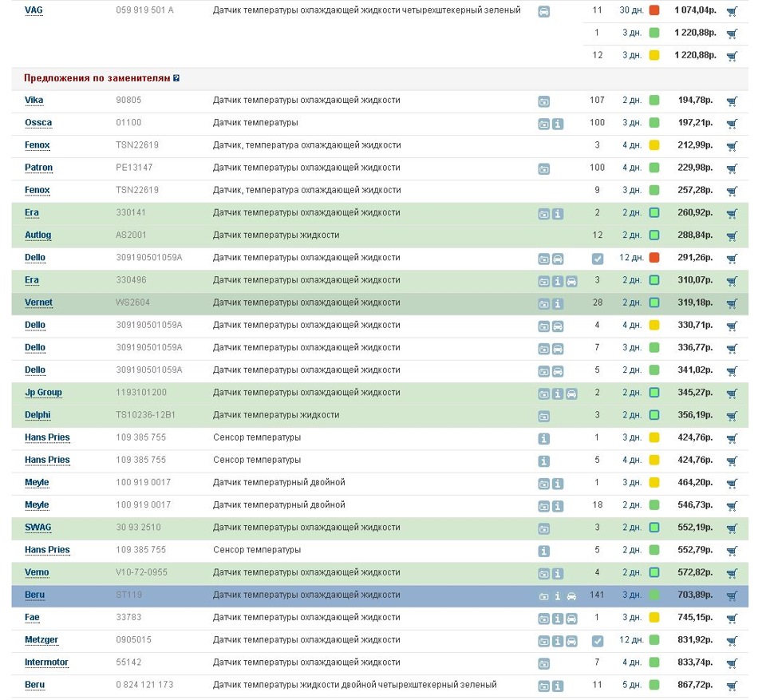
Task: Select part number TS10236-12B1
Action: coord(145,415)
